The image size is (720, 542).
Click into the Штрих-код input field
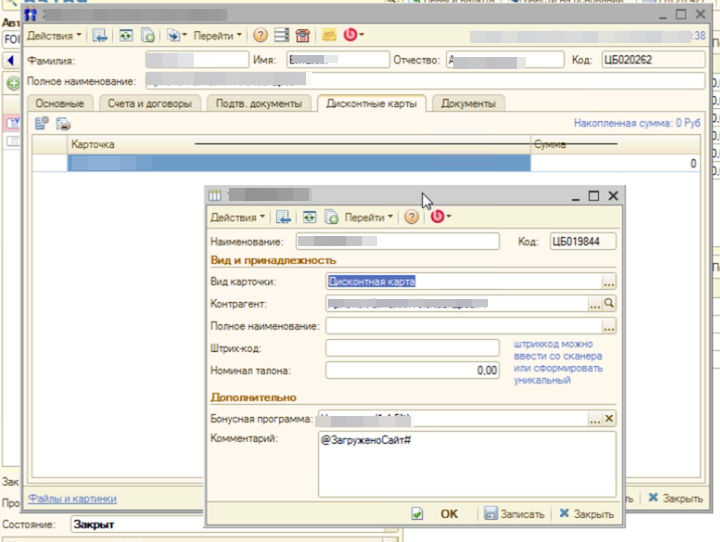click(x=412, y=348)
